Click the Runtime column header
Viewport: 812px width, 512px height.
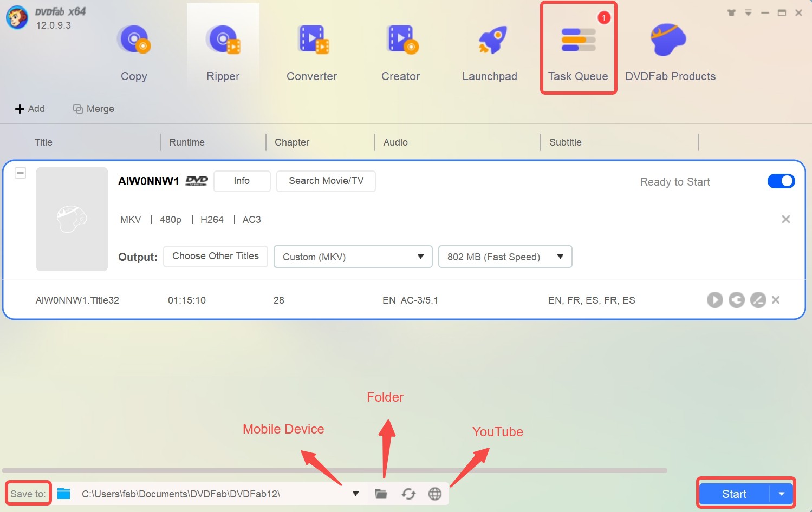[187, 142]
